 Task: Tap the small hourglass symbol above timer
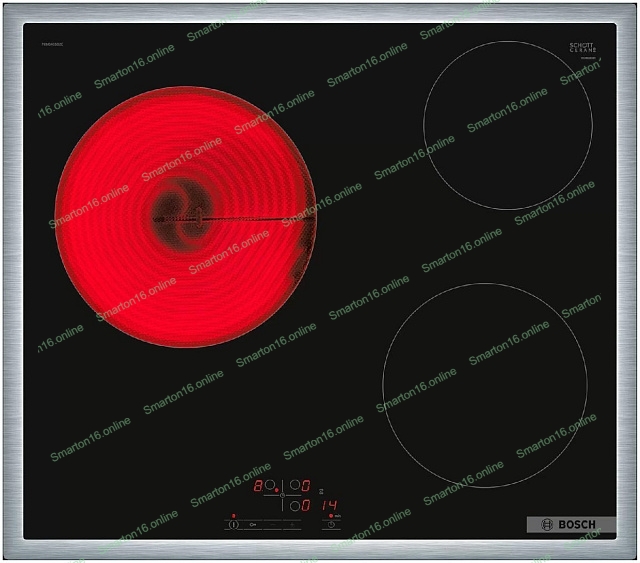click(x=321, y=491)
